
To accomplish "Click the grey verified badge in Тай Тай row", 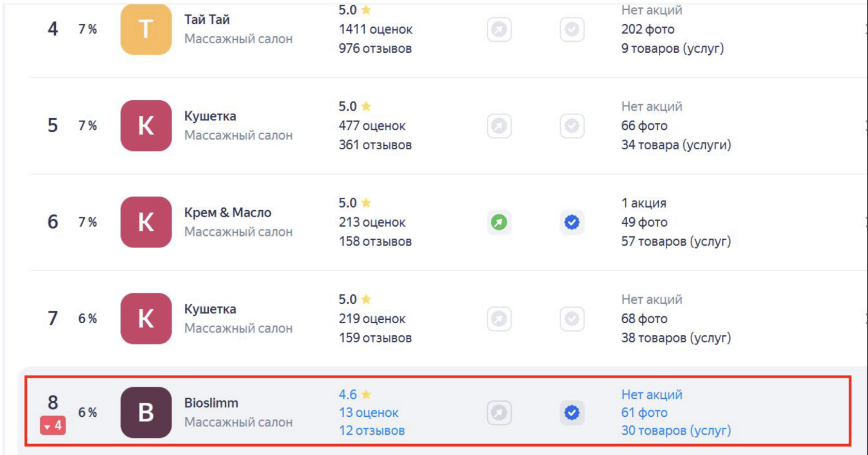I will (x=572, y=29).
